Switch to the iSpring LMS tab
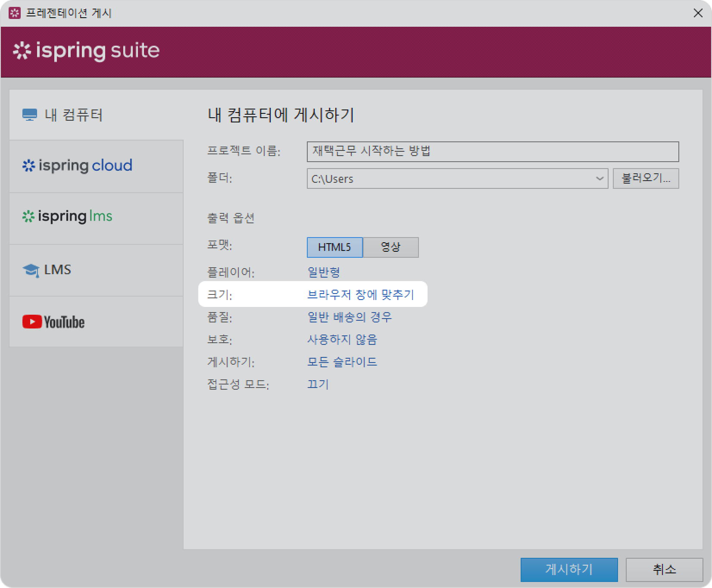 68,216
